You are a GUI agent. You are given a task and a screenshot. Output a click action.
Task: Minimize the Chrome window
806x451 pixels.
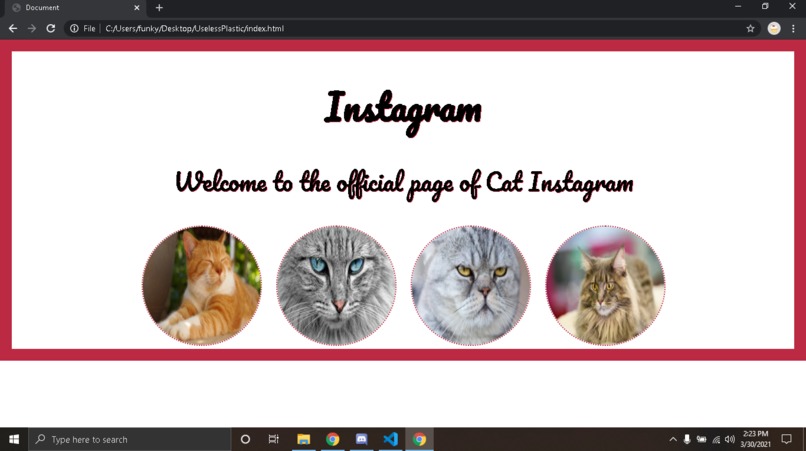pyautogui.click(x=738, y=7)
